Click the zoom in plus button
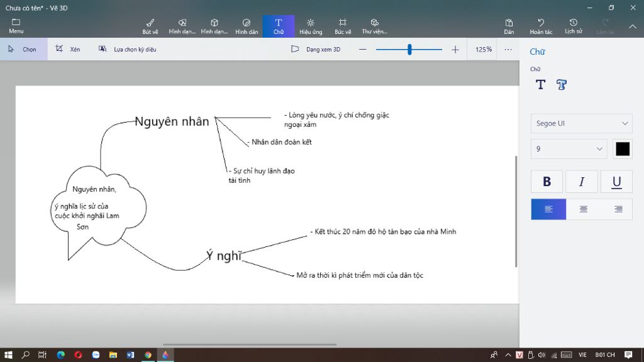Screen dimensions: 644x362 (455, 50)
